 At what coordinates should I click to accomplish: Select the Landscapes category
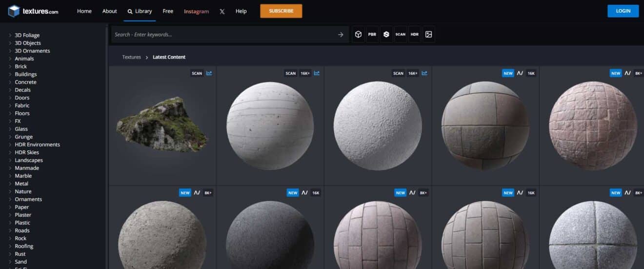tap(29, 160)
